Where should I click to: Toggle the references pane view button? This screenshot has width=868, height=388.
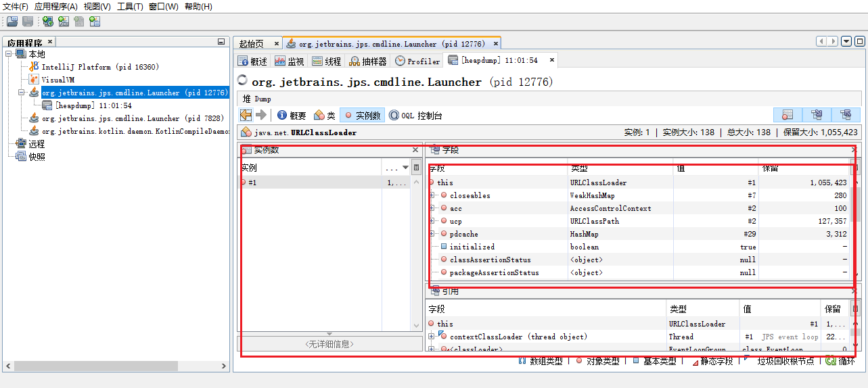tap(846, 115)
